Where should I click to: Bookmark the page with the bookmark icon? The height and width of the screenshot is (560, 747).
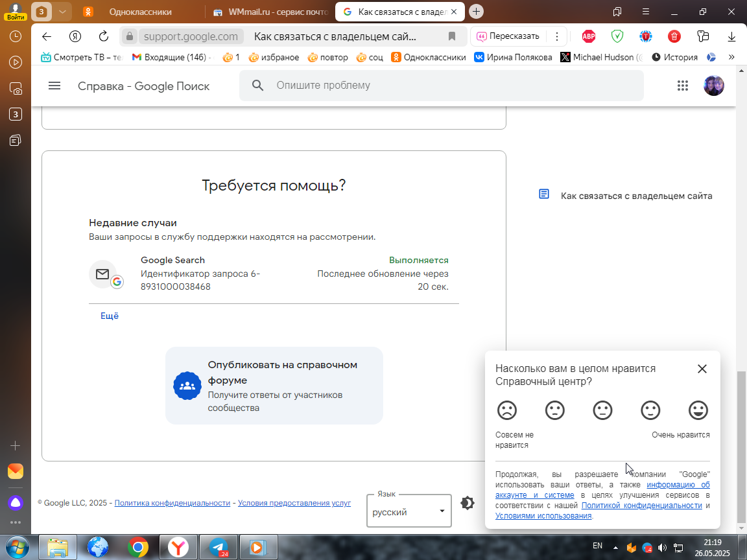(452, 37)
